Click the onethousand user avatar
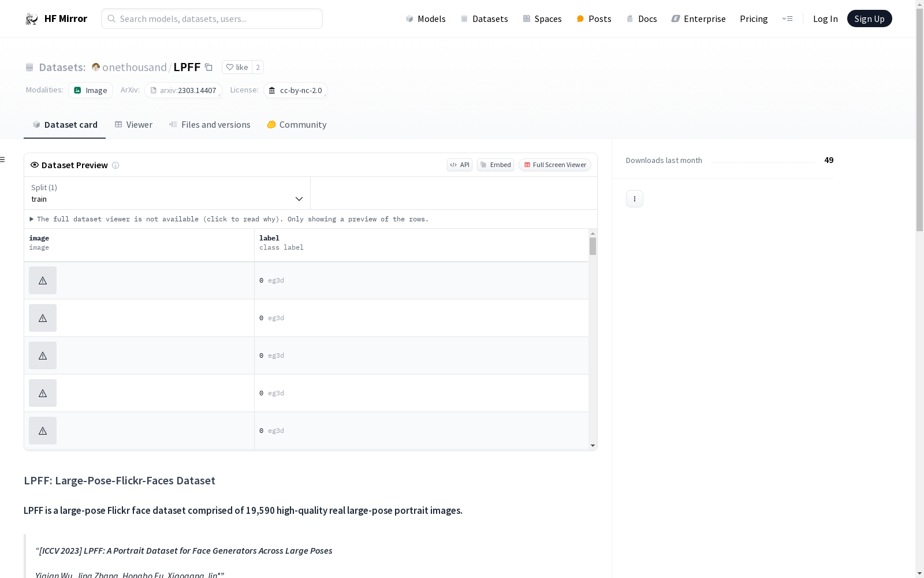924x578 pixels. tap(96, 67)
